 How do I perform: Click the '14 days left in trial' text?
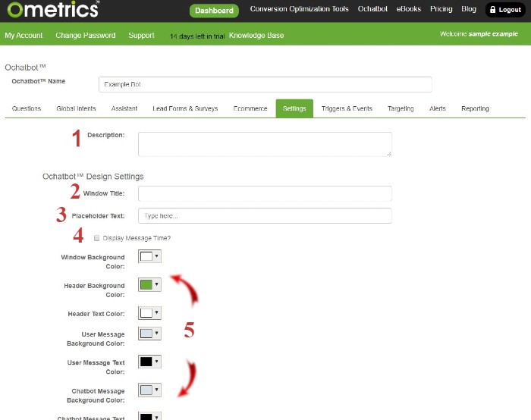(x=197, y=36)
